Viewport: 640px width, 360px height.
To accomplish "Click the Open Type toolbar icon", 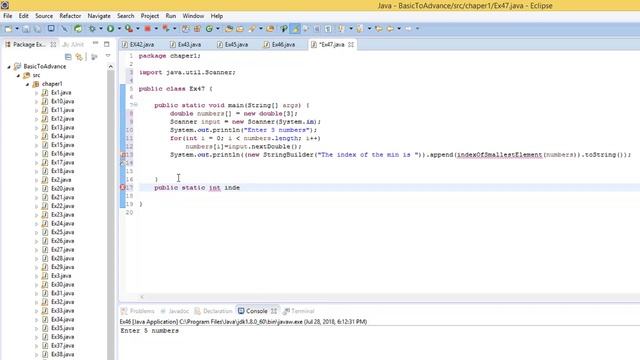I will pos(229,29).
